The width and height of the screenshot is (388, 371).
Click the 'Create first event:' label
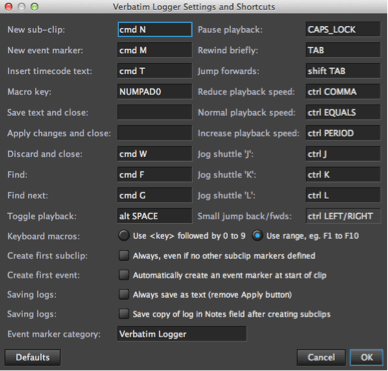pos(43,275)
